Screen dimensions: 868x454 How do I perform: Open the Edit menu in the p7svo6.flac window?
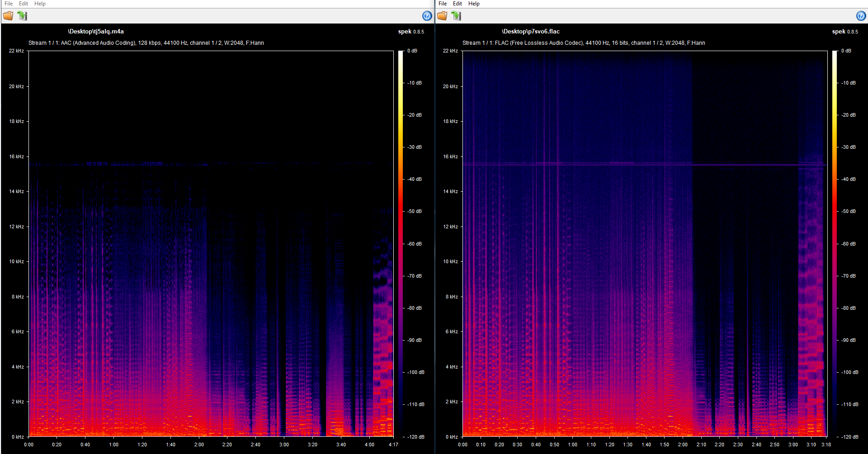click(458, 4)
